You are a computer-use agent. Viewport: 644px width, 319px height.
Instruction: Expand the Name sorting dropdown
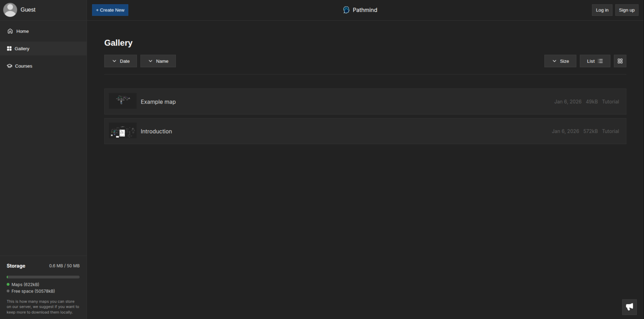point(150,61)
